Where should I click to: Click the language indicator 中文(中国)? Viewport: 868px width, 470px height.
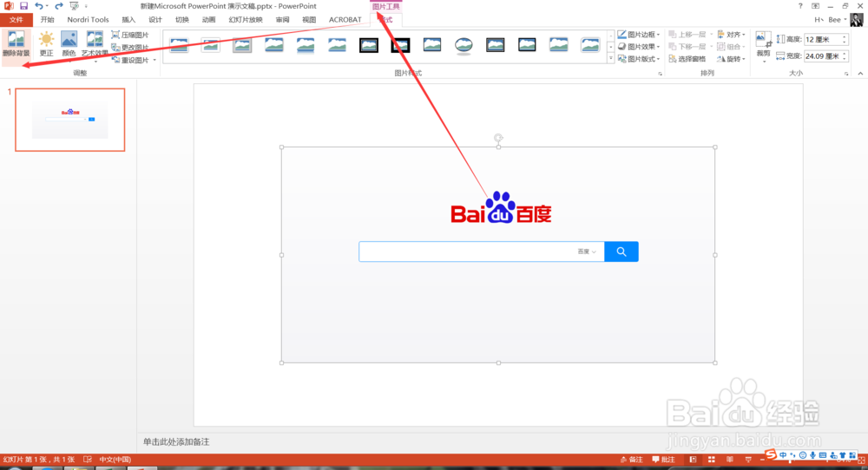(x=115, y=460)
